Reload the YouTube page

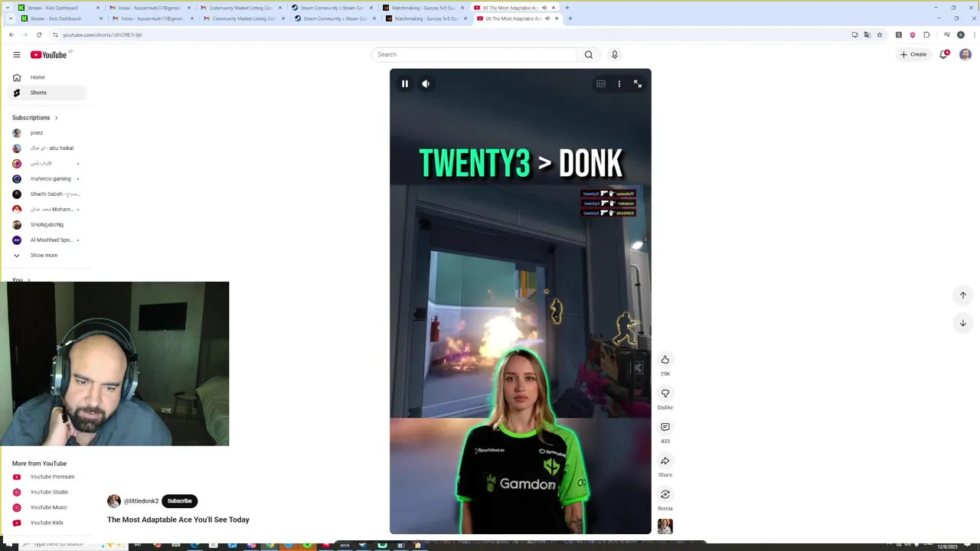(39, 34)
